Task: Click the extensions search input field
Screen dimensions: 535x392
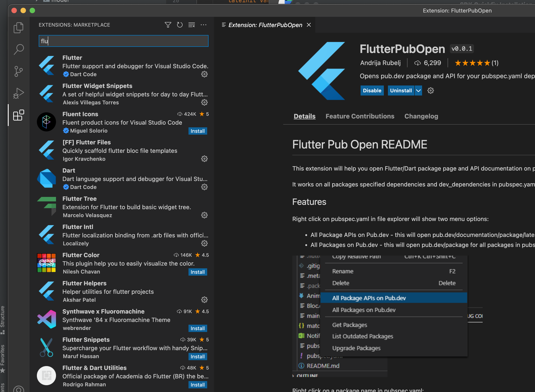Action: click(124, 41)
